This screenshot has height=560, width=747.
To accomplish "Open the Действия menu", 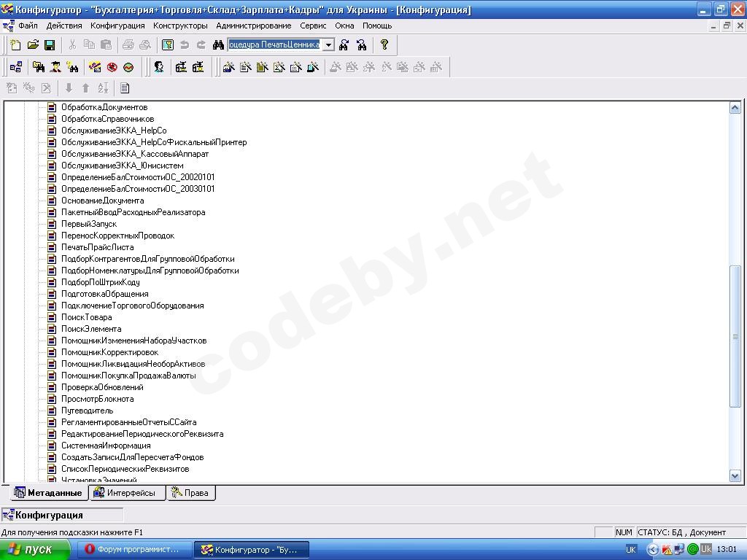I will 64,26.
